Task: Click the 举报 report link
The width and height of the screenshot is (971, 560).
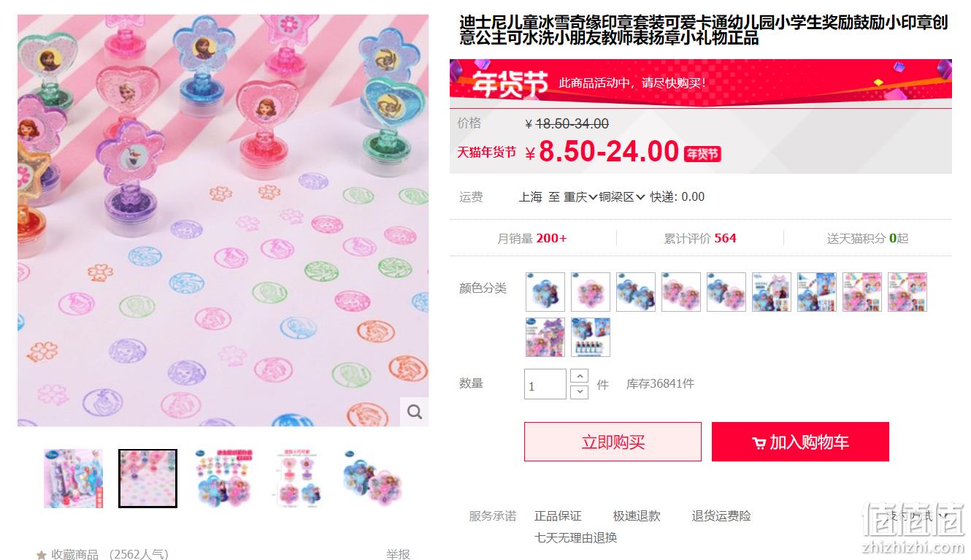Action: [x=398, y=554]
